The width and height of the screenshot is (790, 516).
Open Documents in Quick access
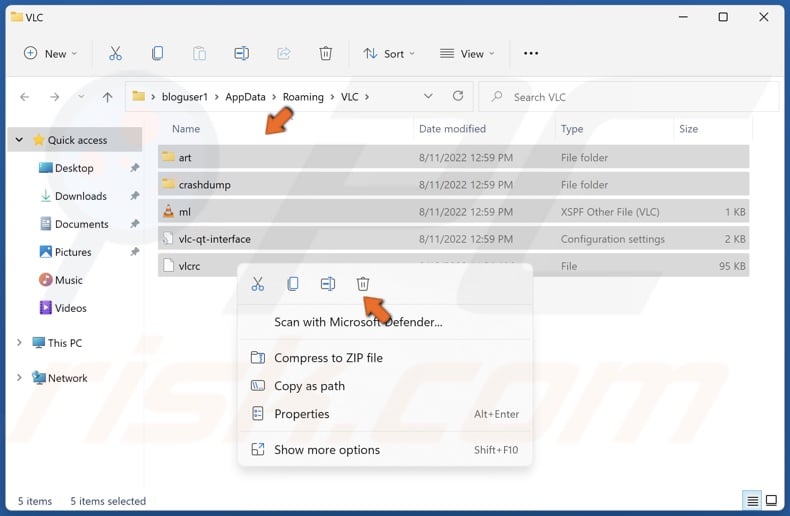(81, 224)
